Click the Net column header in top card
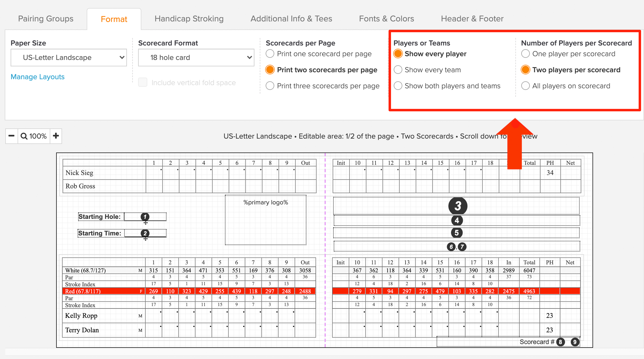644x359 pixels. 570,163
